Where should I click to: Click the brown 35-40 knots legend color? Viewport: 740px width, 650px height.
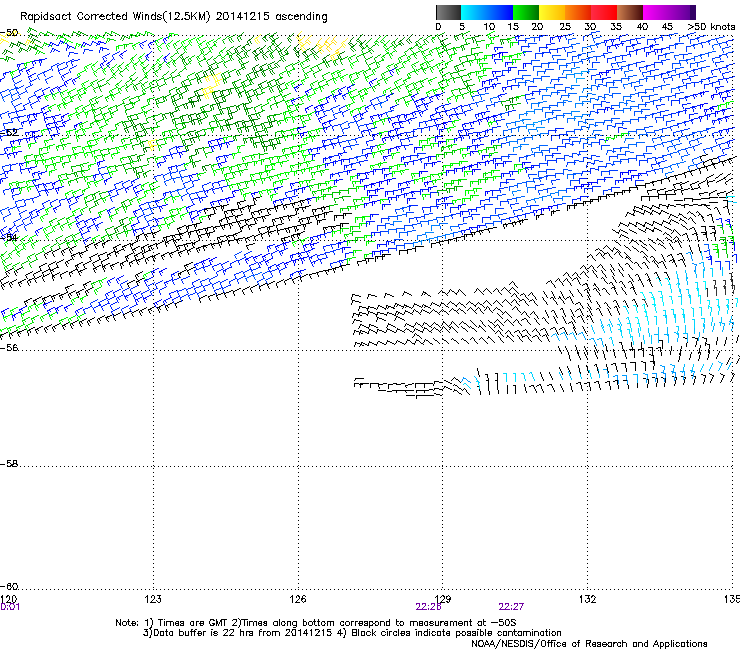point(630,12)
